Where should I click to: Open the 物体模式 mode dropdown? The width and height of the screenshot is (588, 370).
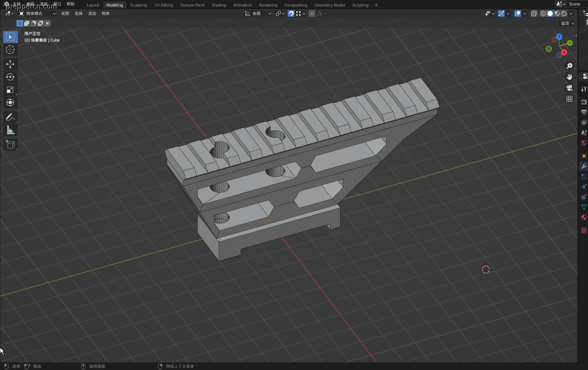pos(37,13)
